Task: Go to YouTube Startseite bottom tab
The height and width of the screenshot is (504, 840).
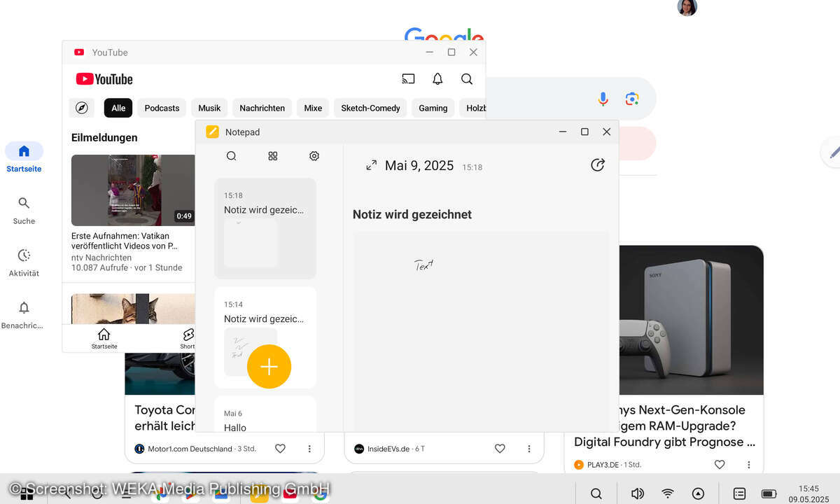Action: 104,338
